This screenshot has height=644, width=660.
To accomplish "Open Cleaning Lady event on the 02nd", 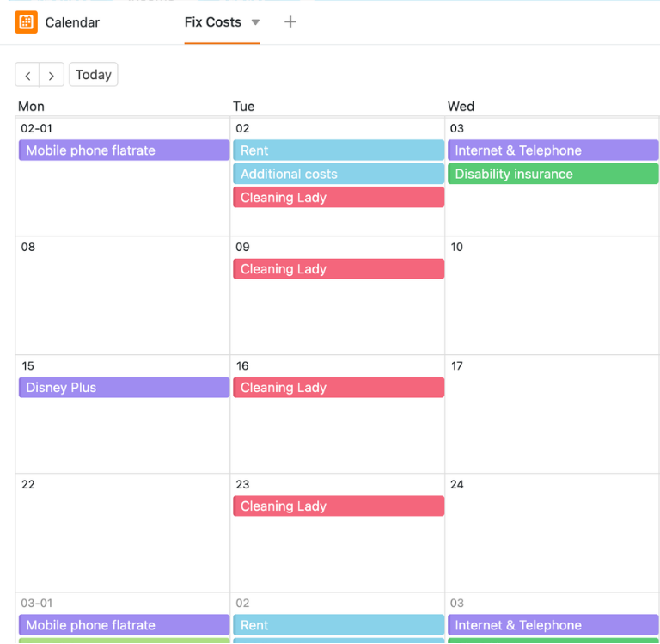I will pyautogui.click(x=339, y=198).
